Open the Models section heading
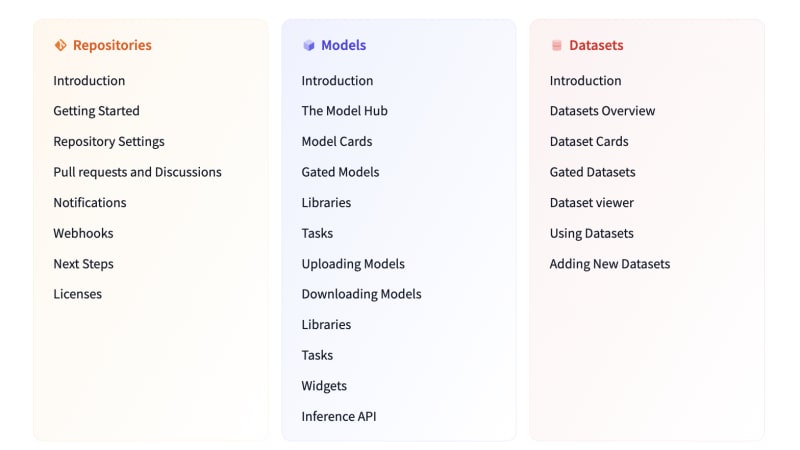The image size is (800, 450). (x=343, y=45)
